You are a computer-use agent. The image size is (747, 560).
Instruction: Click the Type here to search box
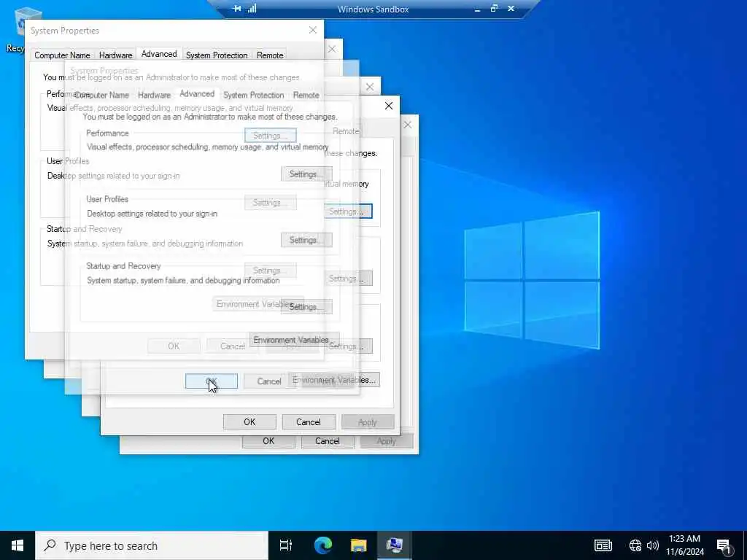(152, 545)
